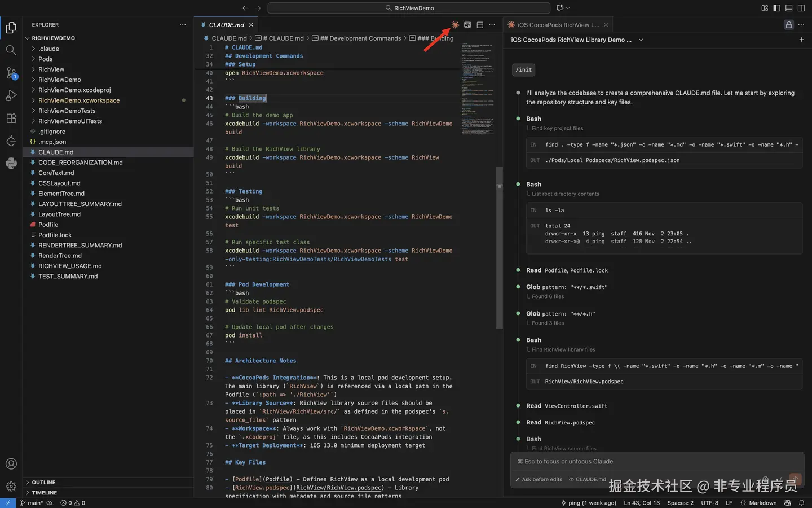Click the RichViewDemo search command bar

pos(409,8)
